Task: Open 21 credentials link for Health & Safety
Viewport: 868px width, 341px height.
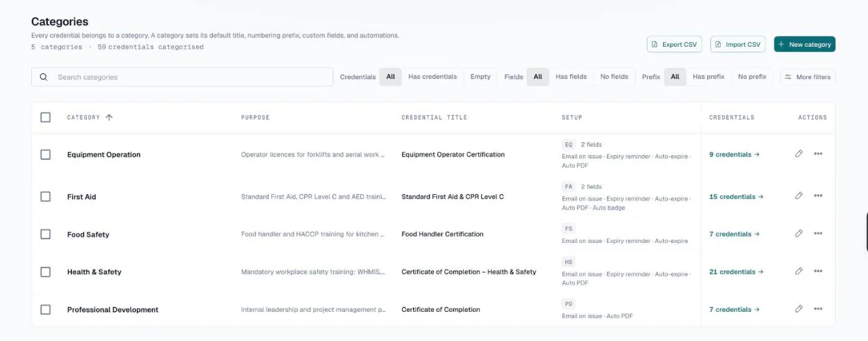Action: point(736,272)
